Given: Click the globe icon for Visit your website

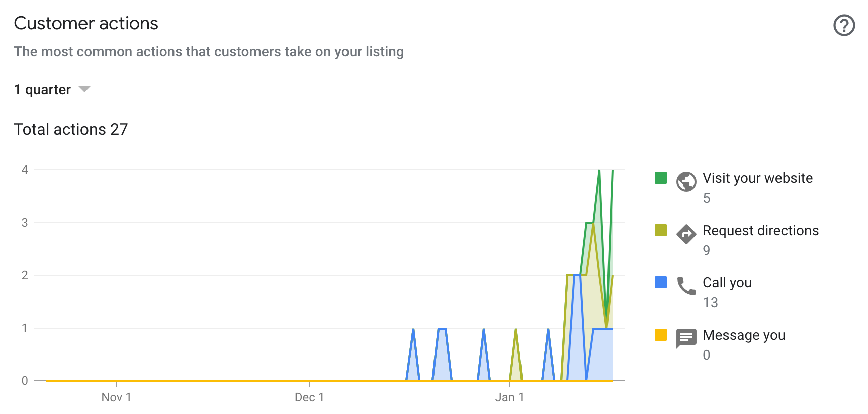Looking at the screenshot, I should click(687, 181).
